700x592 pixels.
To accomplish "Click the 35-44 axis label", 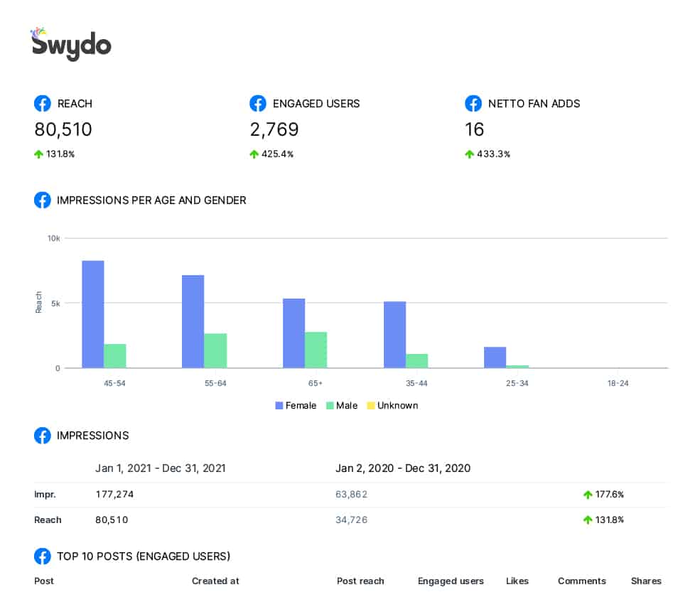I will click(416, 383).
